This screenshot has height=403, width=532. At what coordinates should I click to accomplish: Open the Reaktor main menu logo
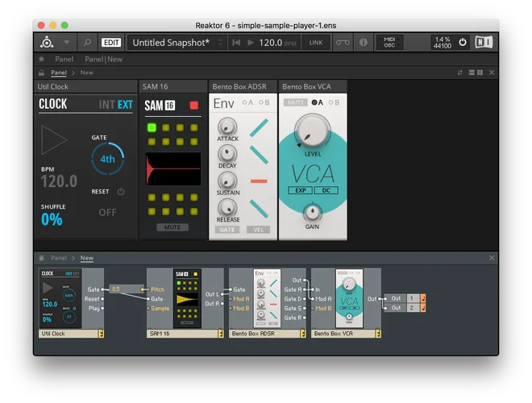click(48, 42)
